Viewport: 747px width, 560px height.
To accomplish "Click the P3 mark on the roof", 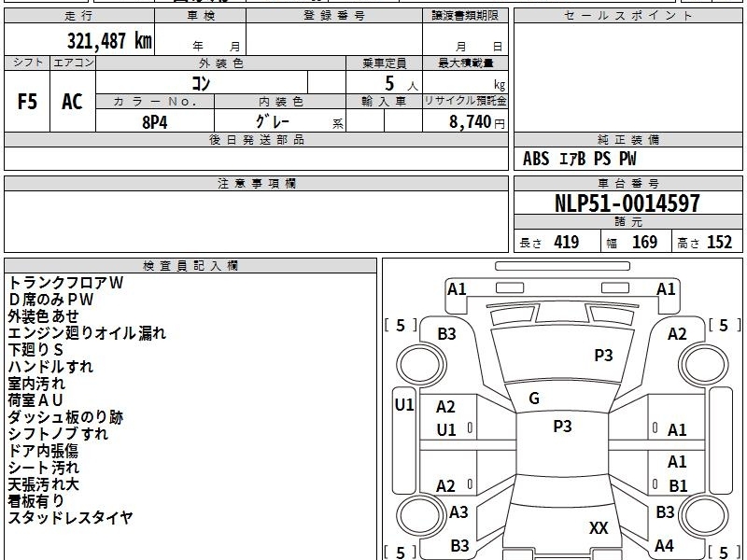I will pos(562,427).
